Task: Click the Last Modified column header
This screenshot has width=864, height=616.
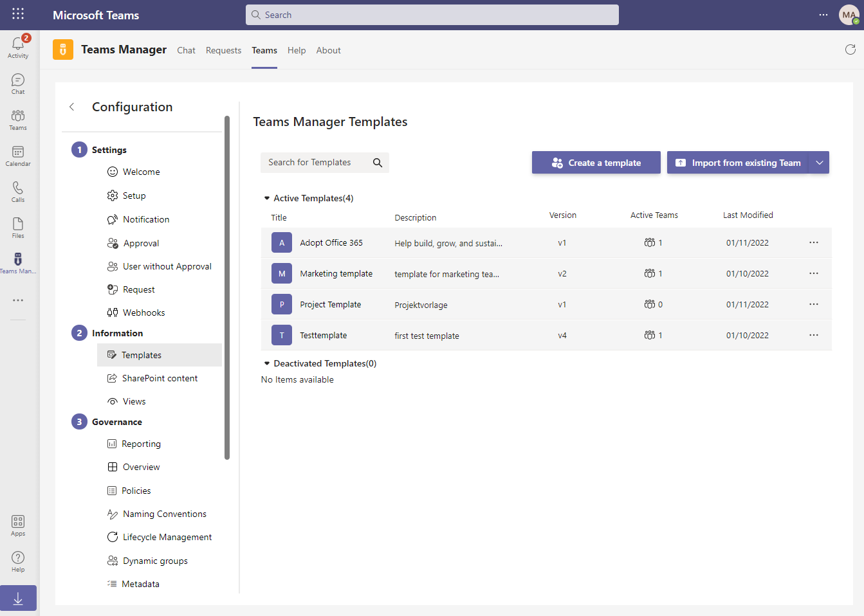Action: pos(748,215)
